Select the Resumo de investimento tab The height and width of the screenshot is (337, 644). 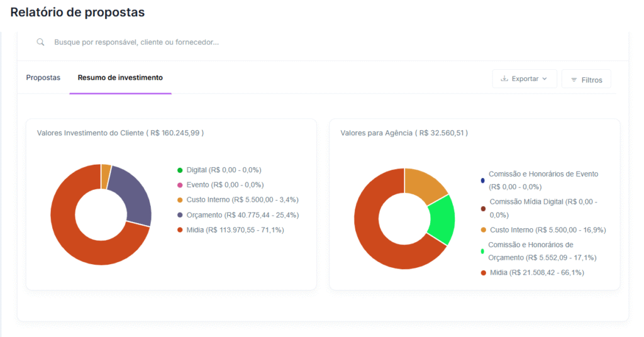coord(120,78)
